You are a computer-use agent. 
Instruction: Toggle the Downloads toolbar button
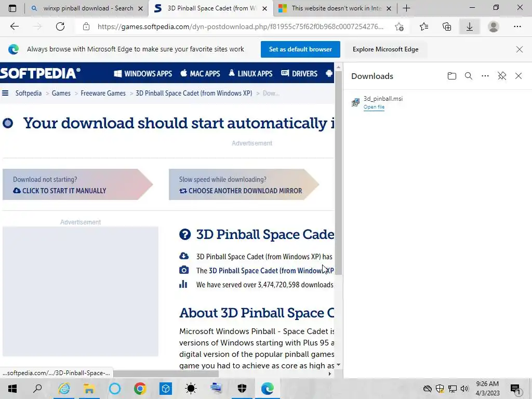point(470,26)
